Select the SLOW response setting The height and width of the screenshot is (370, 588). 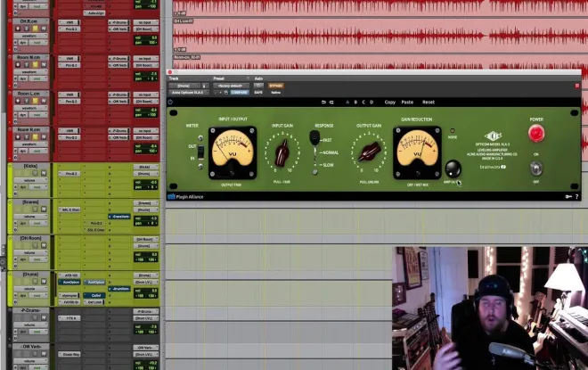coord(328,165)
